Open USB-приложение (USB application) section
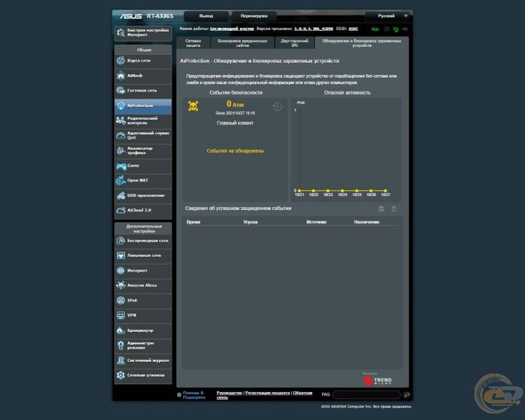Image resolution: width=525 pixels, height=420 pixels. coord(143,195)
